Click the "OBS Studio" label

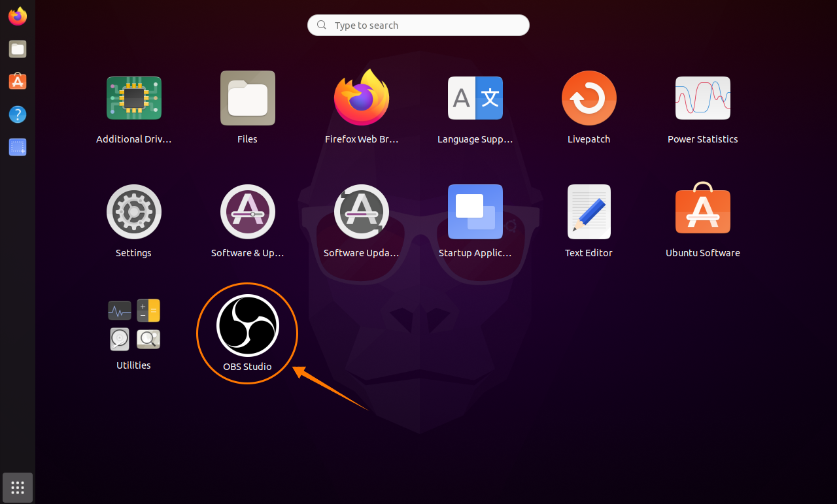247,367
